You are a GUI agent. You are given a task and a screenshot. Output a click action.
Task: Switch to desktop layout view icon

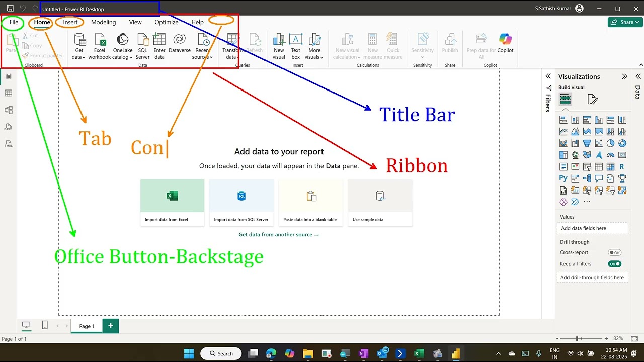point(26,325)
